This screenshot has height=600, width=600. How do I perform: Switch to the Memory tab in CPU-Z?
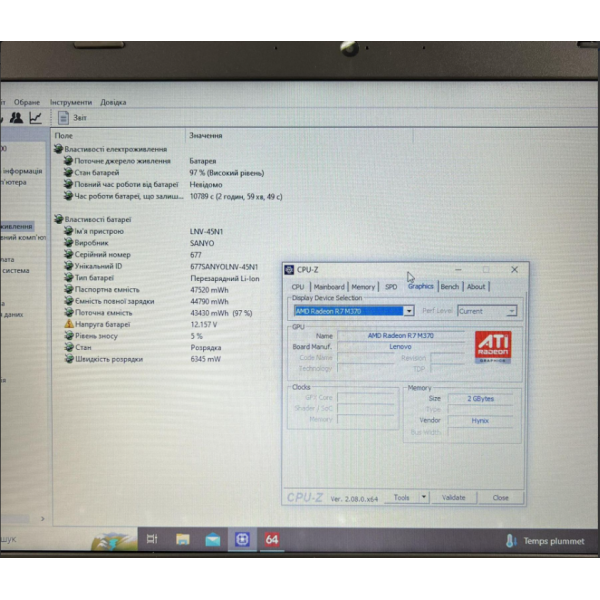point(363,287)
